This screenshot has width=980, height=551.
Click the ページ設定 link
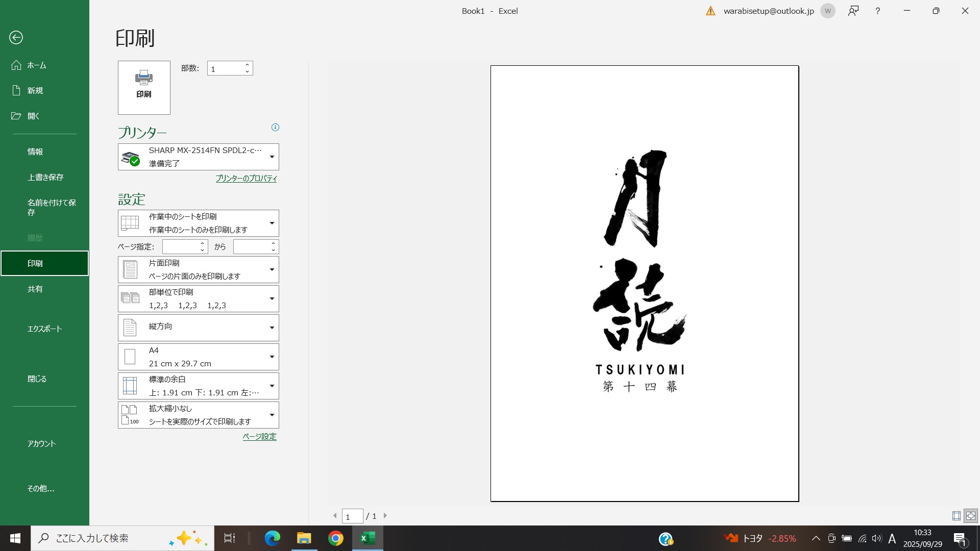pos(259,437)
